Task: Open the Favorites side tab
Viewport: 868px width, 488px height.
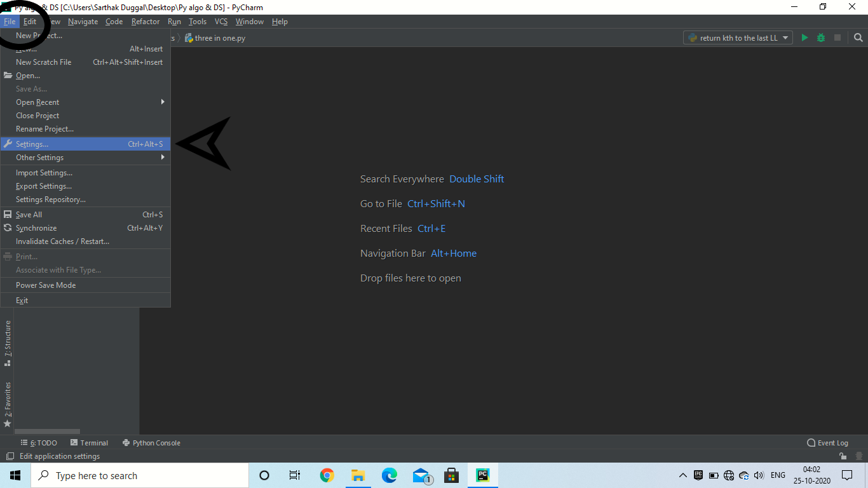Action: [x=8, y=404]
